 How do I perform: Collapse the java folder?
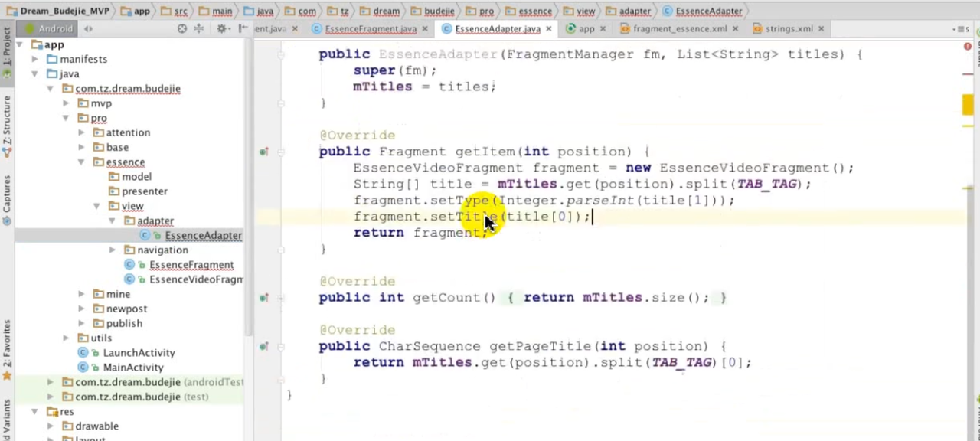click(35, 74)
